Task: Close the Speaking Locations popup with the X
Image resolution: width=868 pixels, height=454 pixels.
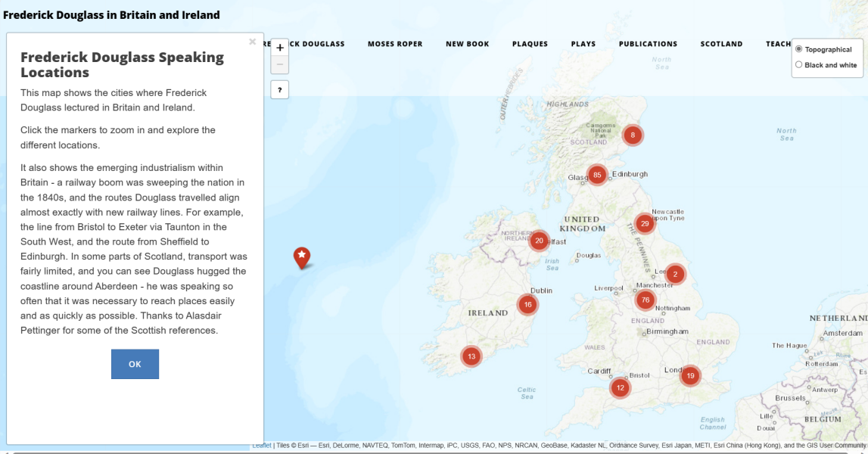Action: click(252, 42)
